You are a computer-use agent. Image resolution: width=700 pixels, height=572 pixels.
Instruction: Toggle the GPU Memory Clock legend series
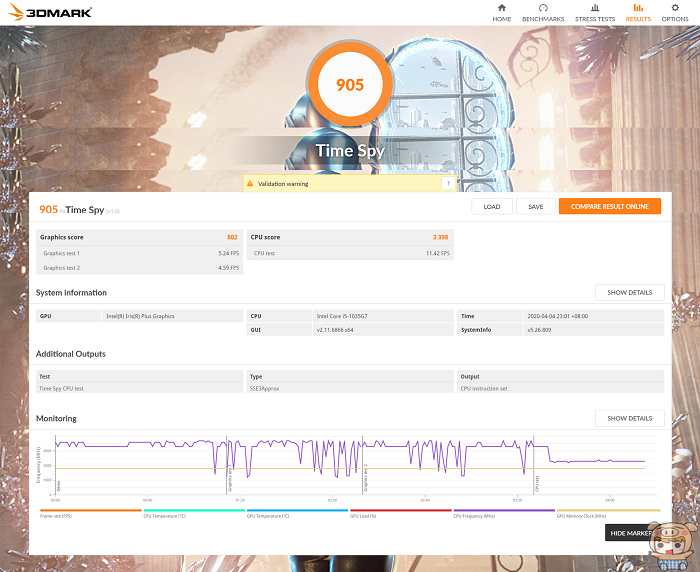608,513
